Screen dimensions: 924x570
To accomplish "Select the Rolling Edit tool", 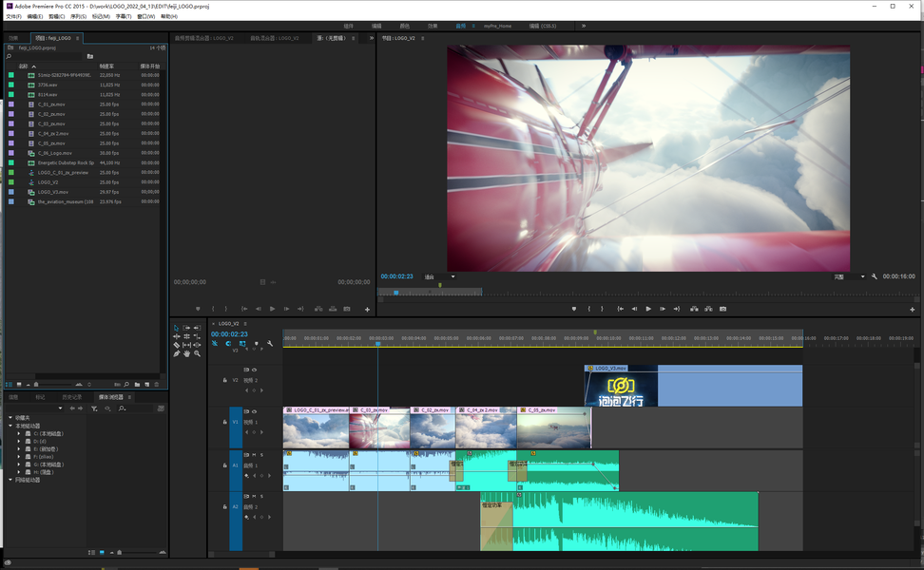I will pyautogui.click(x=186, y=337).
